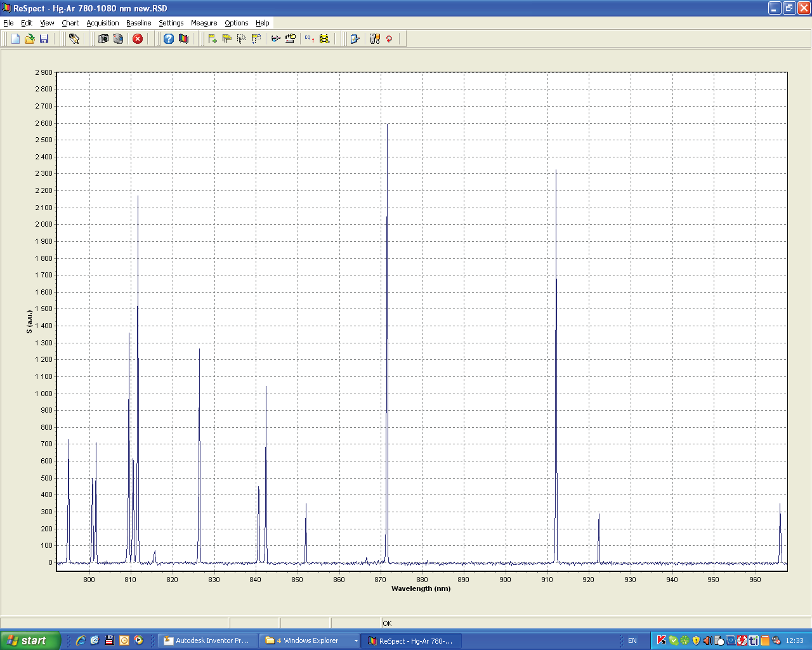Viewport: 812px width, 650px height.
Task: Click the red circular arrow icon
Action: 390,39
